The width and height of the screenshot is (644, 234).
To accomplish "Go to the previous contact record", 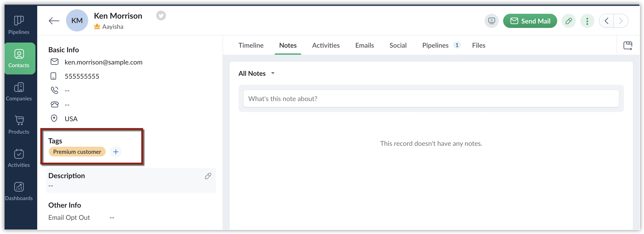I will coord(606,21).
